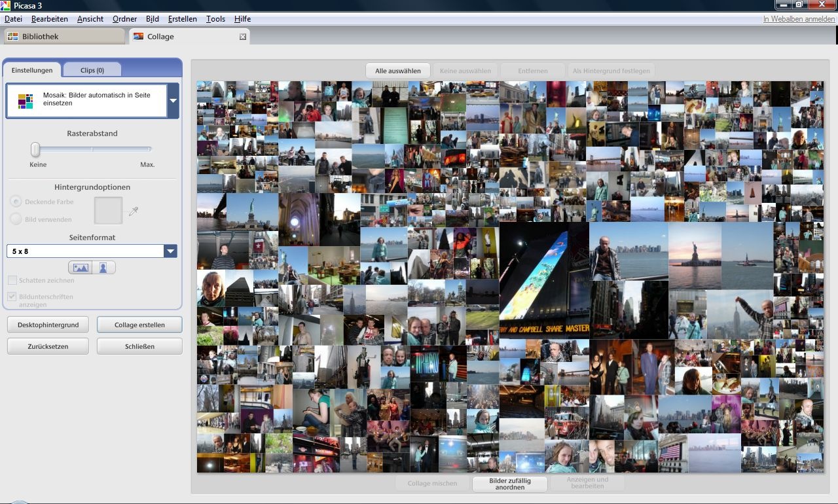The image size is (838, 504).
Task: Click the 'Collage erstellen' button
Action: click(x=139, y=325)
